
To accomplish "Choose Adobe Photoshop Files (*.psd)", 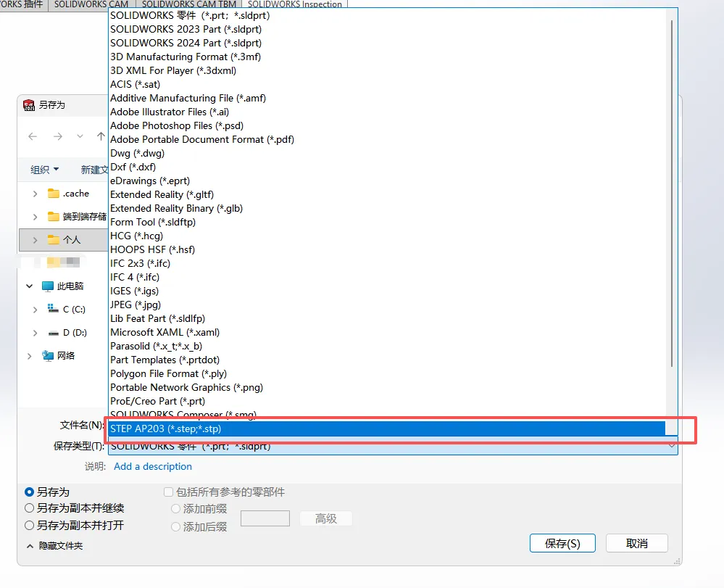I will [388, 125].
